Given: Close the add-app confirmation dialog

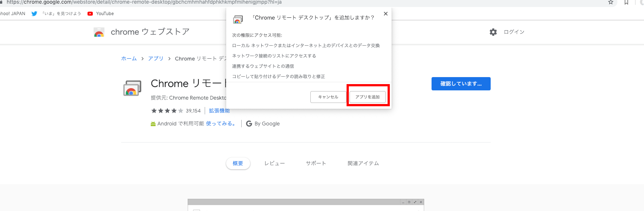Looking at the screenshot, I should tap(386, 14).
